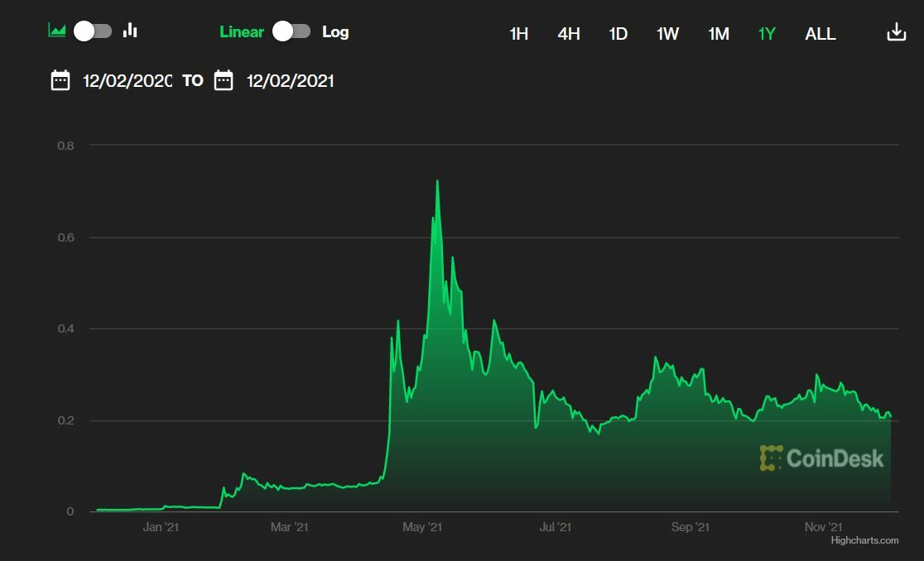
Task: Click the 0.6 y-axis label
Action: tap(65, 237)
